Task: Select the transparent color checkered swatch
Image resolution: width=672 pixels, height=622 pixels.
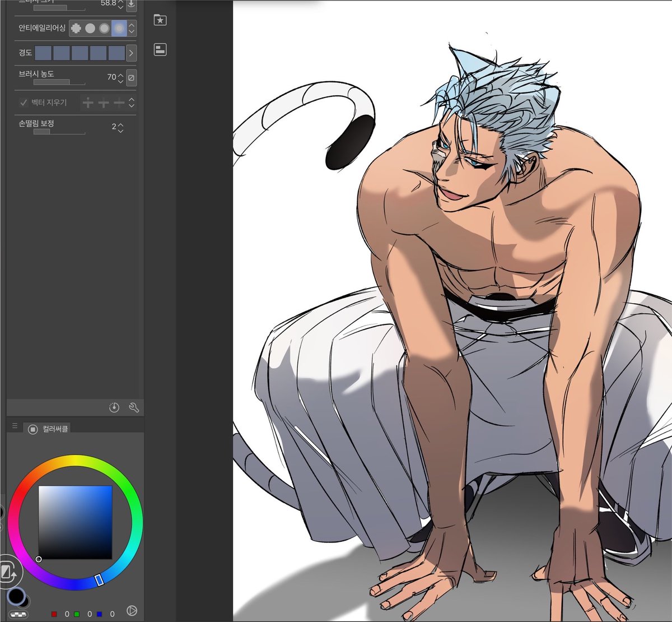Action: [18, 615]
